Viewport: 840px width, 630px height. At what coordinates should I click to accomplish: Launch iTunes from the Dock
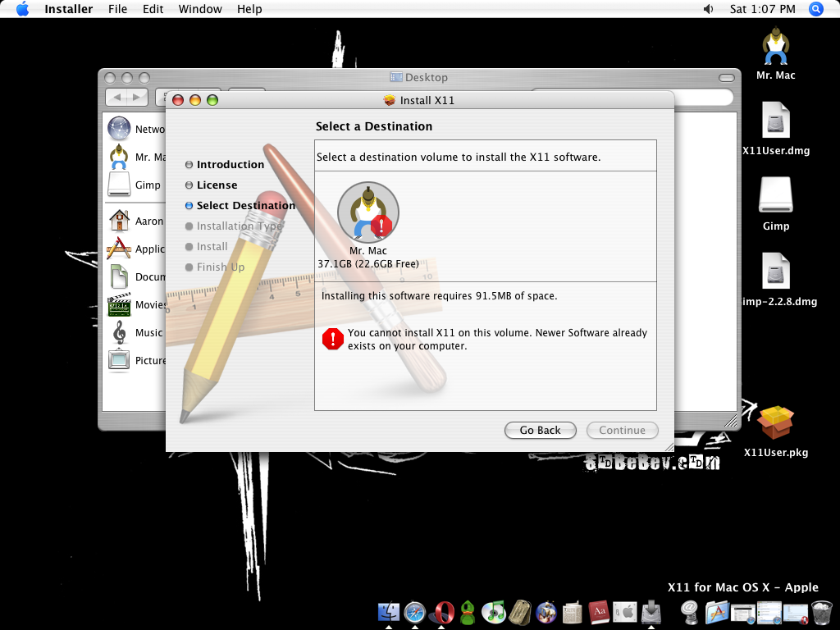[x=493, y=612]
